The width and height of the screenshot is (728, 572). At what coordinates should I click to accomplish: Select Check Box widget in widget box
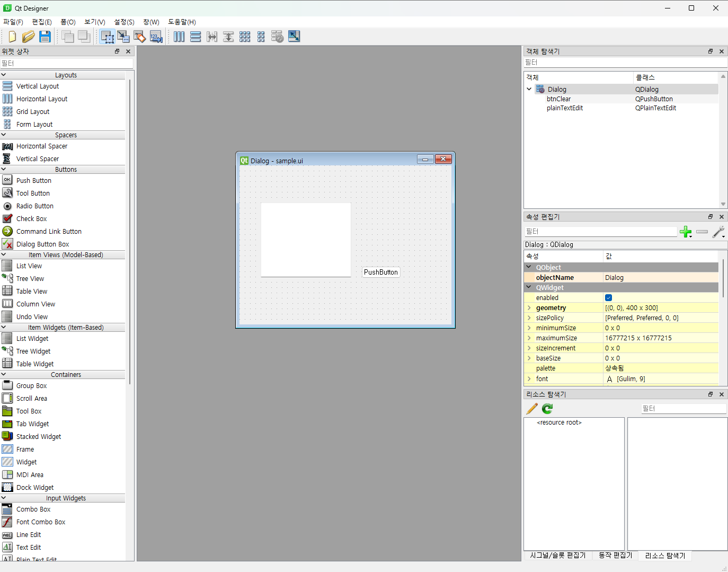[32, 218]
